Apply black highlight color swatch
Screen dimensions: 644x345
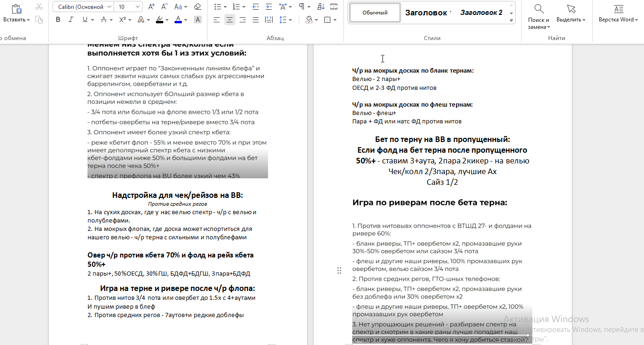click(x=160, y=22)
